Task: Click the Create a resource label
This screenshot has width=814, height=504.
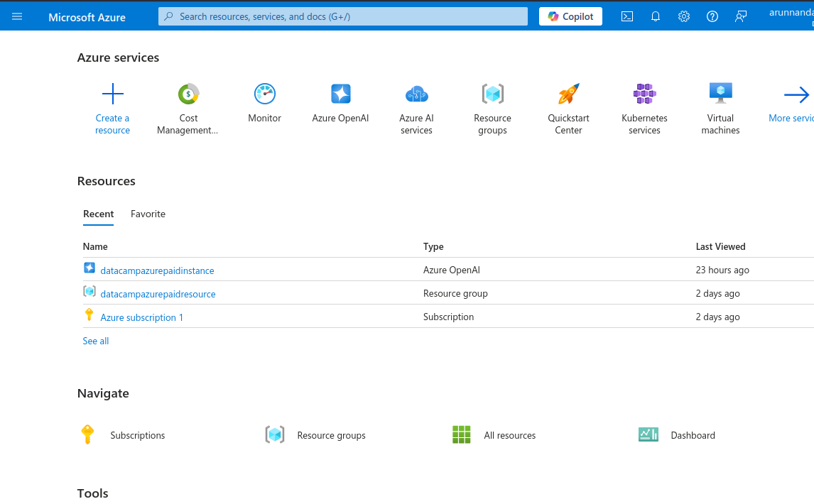Action: [x=113, y=124]
